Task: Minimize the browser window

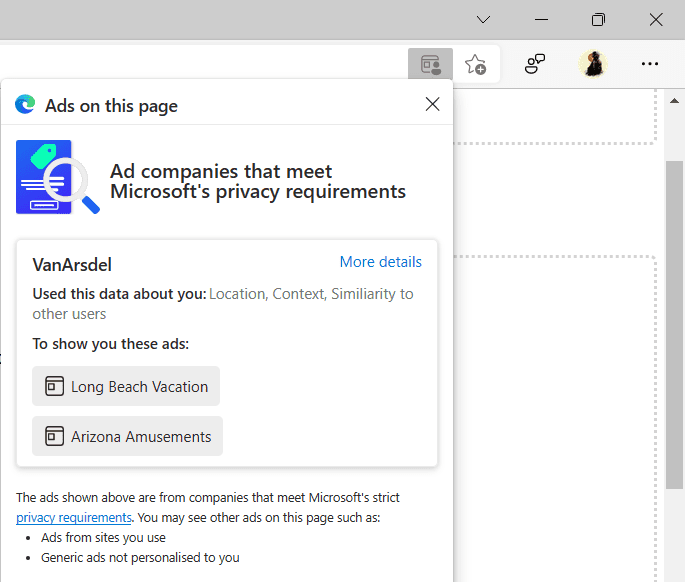Action: point(541,20)
